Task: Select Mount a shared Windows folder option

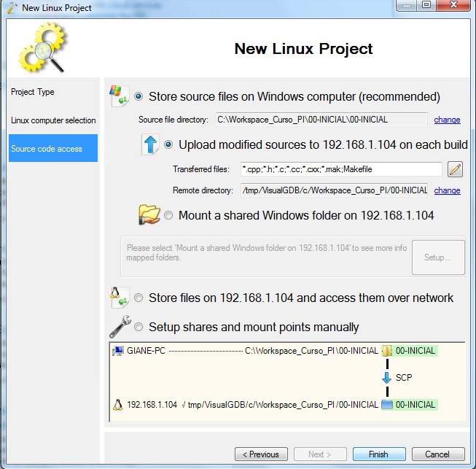Action: (x=168, y=215)
